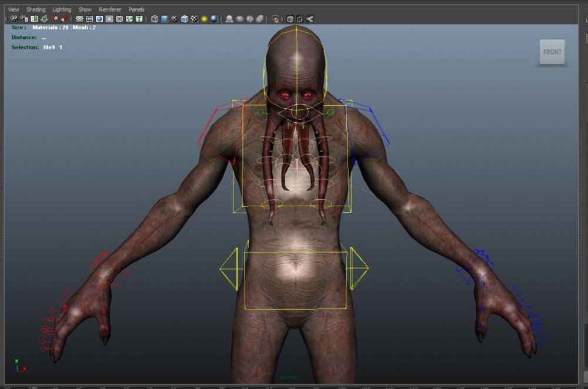Click the grease pencil tool icon
The image size is (588, 389).
[x=64, y=19]
